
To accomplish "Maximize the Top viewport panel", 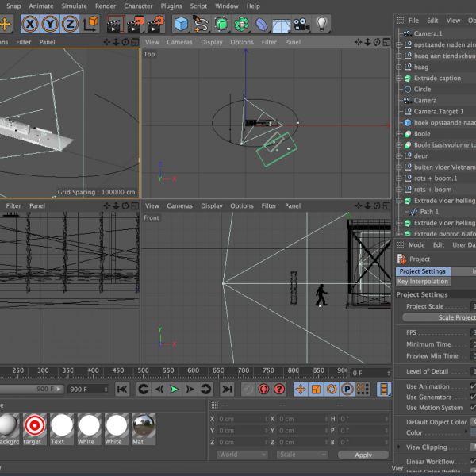I will [x=387, y=42].
